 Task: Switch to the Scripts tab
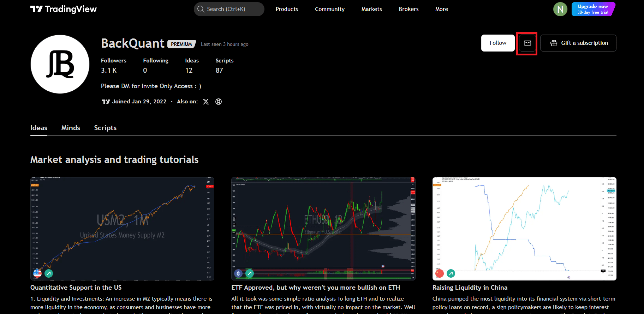point(105,128)
